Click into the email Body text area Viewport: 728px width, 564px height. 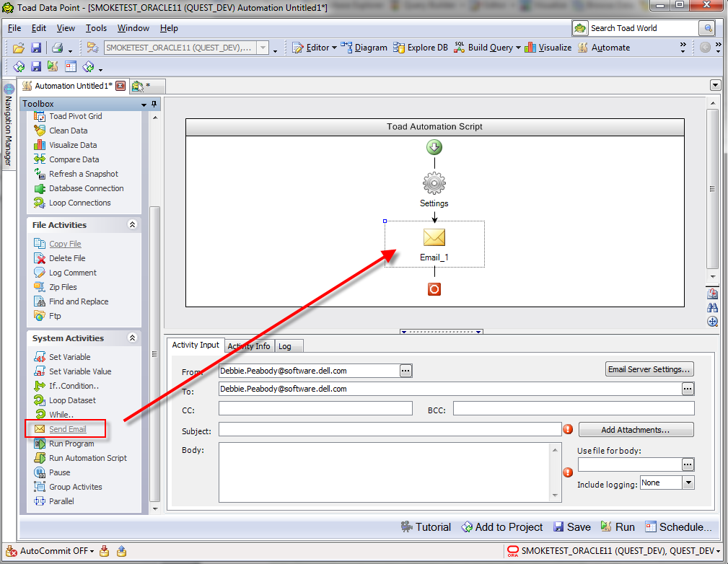tap(386, 472)
